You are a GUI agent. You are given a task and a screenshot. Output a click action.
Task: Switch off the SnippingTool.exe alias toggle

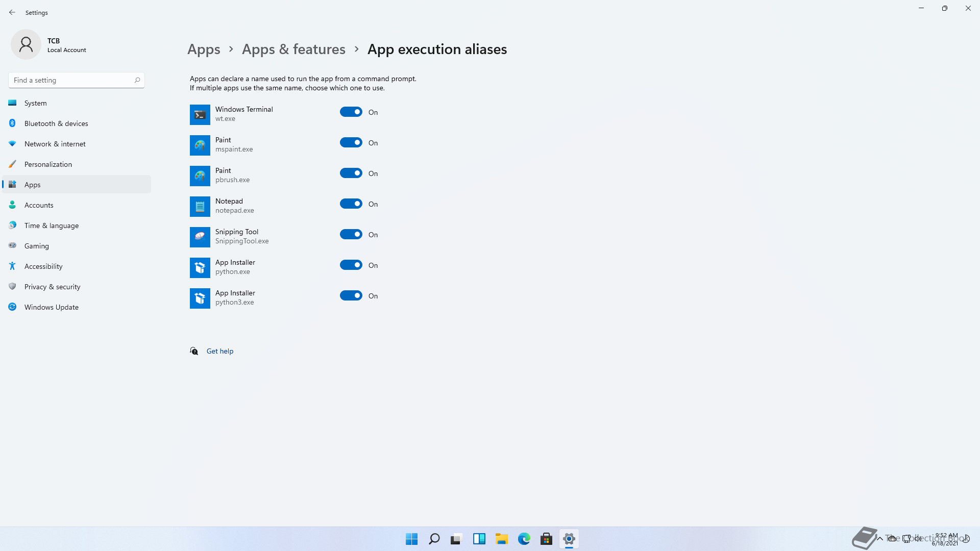tap(351, 234)
